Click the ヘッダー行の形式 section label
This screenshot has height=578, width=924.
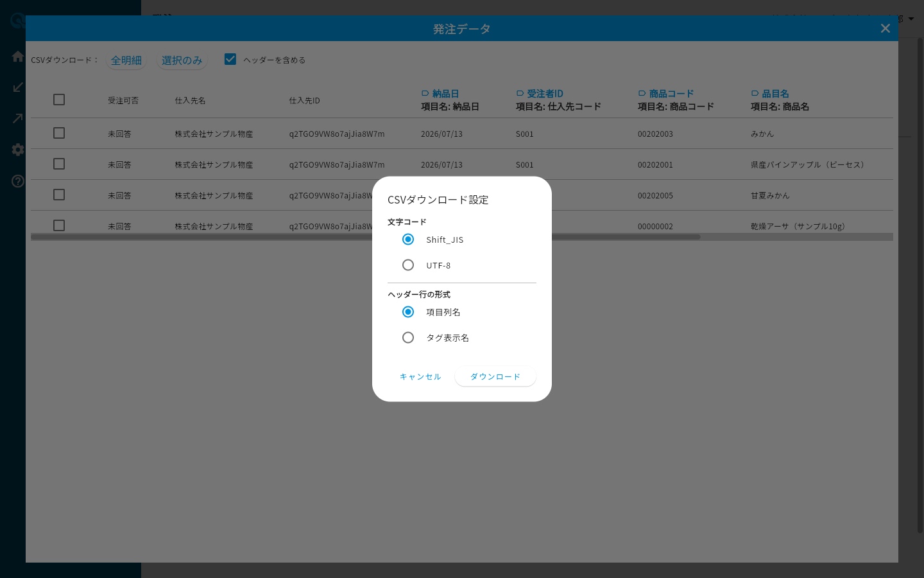pyautogui.click(x=419, y=295)
